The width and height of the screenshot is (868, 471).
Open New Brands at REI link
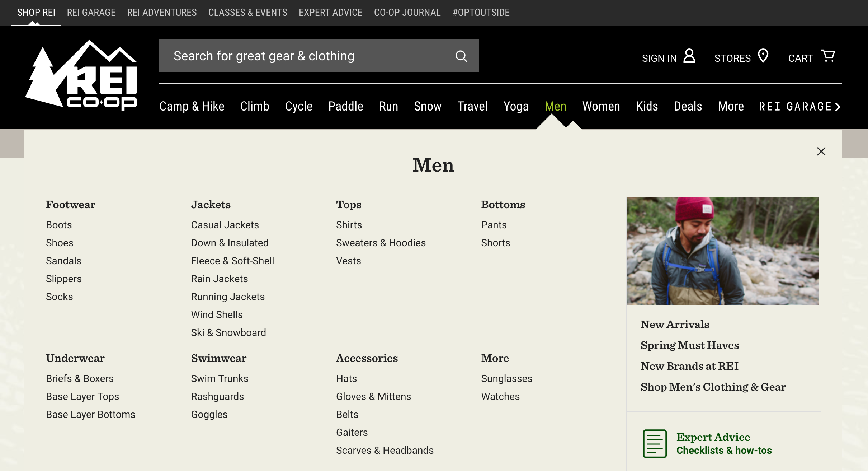coord(689,366)
